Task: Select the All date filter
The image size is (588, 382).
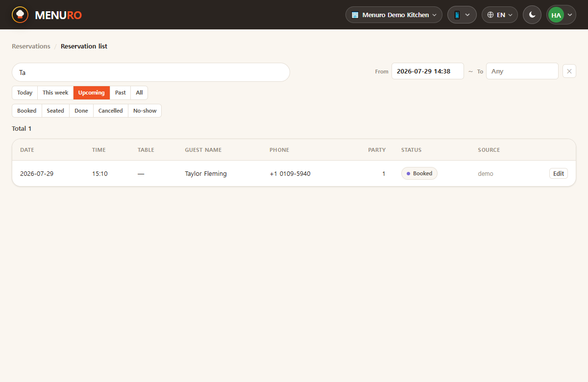Action: (139, 93)
